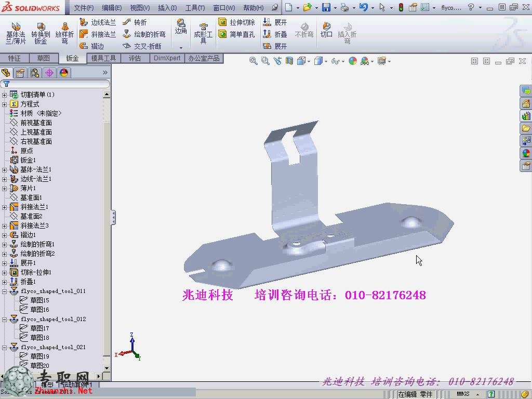Select Extruded Cut (拉伸切除) tool
This screenshot has height=399, width=532.
pyautogui.click(x=236, y=22)
